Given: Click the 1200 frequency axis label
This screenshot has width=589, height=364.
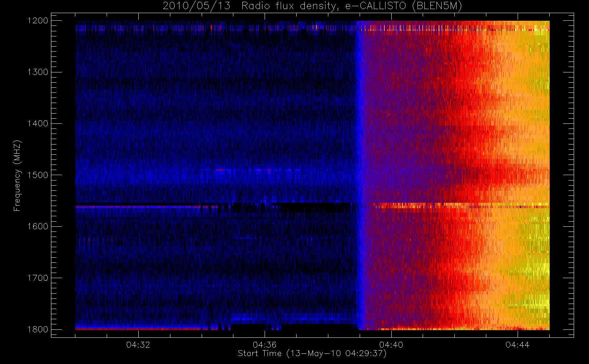Looking at the screenshot, I should pos(38,21).
